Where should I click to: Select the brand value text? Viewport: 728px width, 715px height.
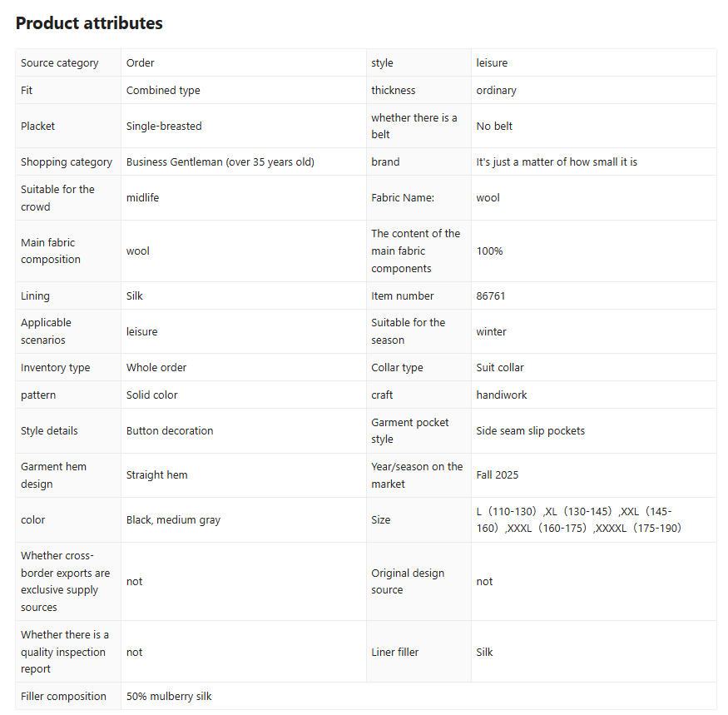click(557, 162)
